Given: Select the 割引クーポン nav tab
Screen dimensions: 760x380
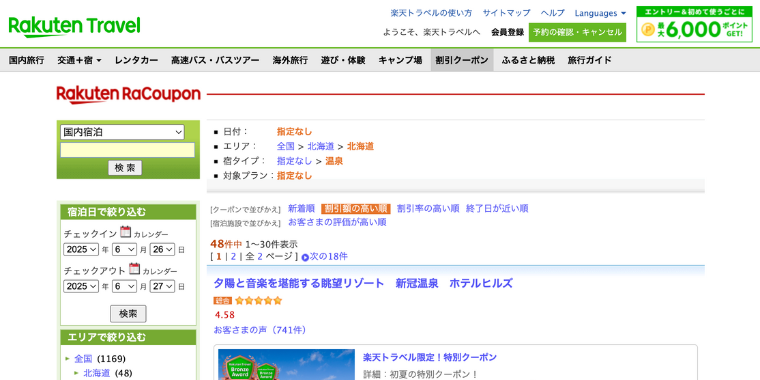Looking at the screenshot, I should click(x=462, y=61).
